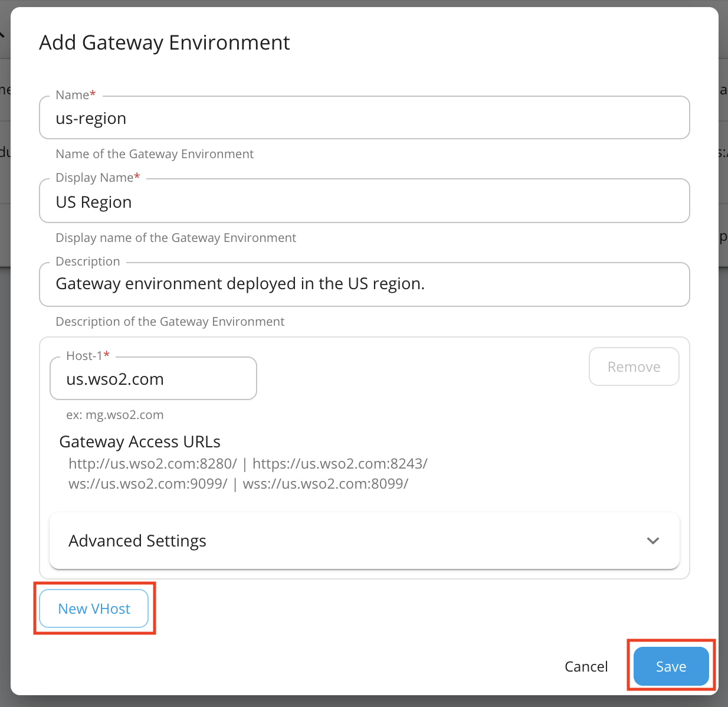Cancel adding the Gateway Environment
The width and height of the screenshot is (728, 707).
(586, 666)
